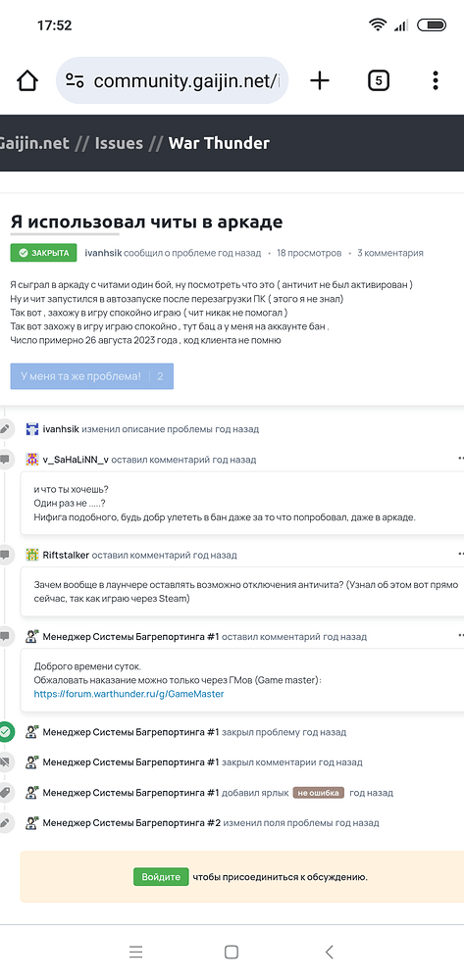Viewport: 464px width, 980px height.
Task: Expand options menu on v_SaHaLiNN_v comment
Action: click(x=461, y=458)
